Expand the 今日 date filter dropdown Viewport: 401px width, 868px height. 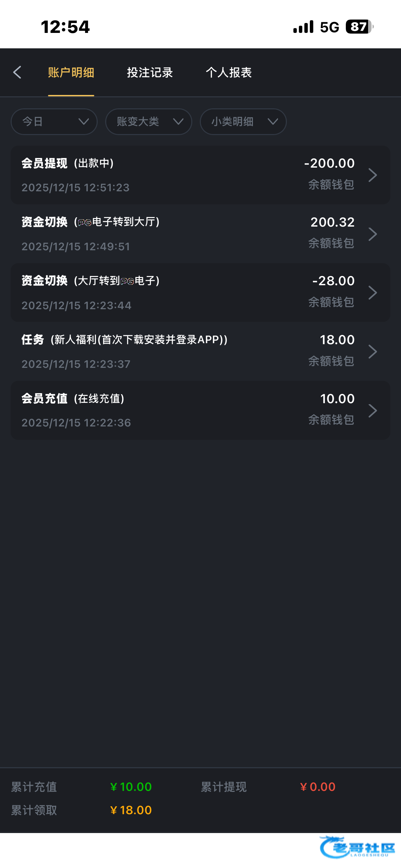pos(54,122)
